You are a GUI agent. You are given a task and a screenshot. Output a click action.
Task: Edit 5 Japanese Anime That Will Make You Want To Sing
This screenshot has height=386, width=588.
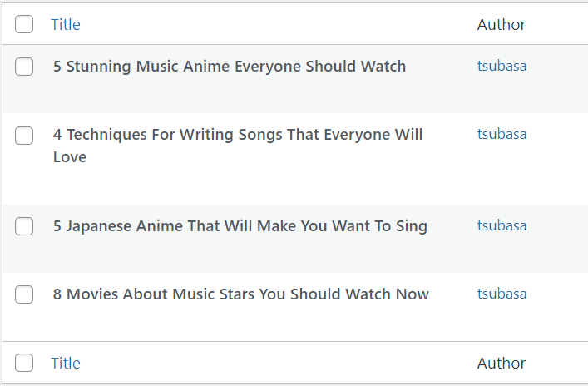pyautogui.click(x=240, y=226)
